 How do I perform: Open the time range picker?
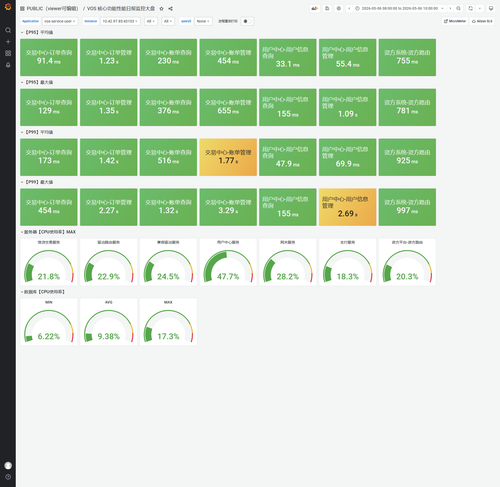(399, 8)
